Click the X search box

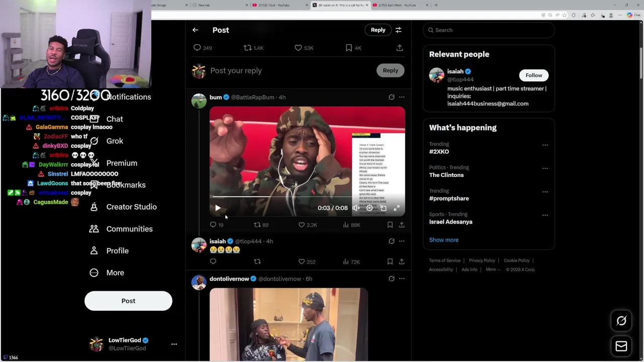489,30
